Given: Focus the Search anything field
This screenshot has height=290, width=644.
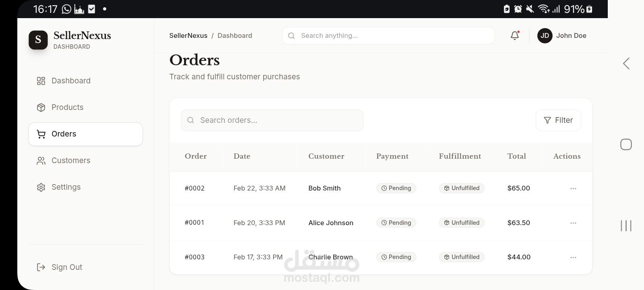Looking at the screenshot, I should point(388,35).
